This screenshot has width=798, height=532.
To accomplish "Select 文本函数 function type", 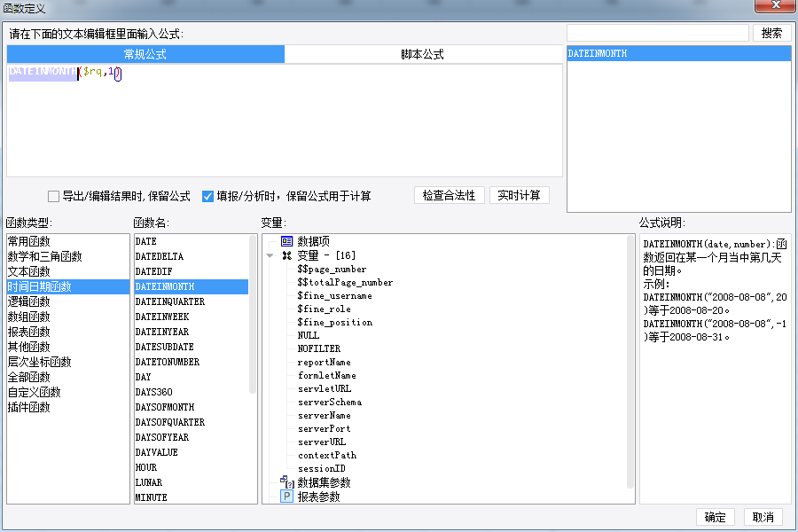I will [68, 271].
